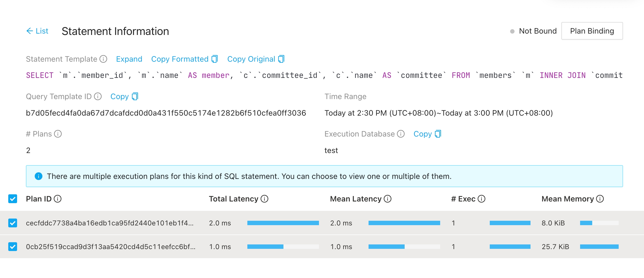Screen dimensions: 644x278
Task: Copy the Query Template ID
Action: point(124,96)
